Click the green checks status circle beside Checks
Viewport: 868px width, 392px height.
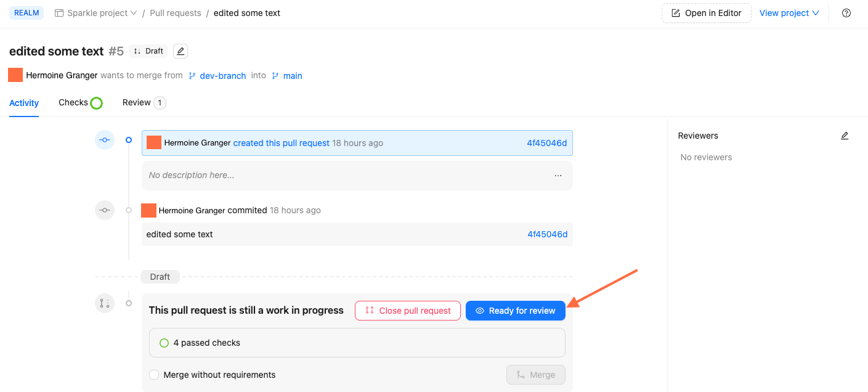(97, 102)
